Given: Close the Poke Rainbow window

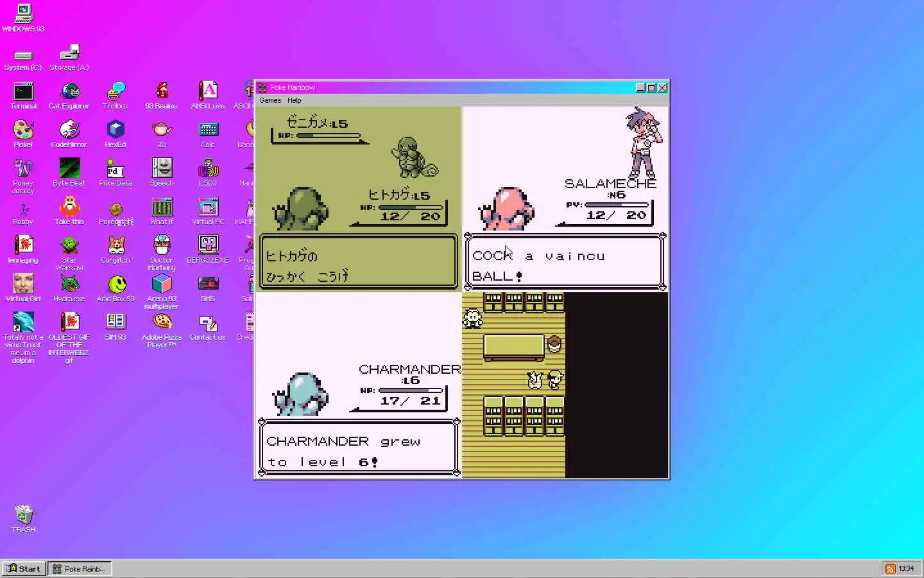Looking at the screenshot, I should click(662, 87).
